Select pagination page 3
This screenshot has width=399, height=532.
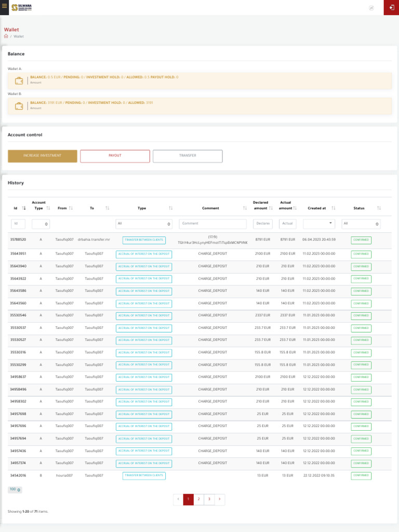pyautogui.click(x=209, y=499)
